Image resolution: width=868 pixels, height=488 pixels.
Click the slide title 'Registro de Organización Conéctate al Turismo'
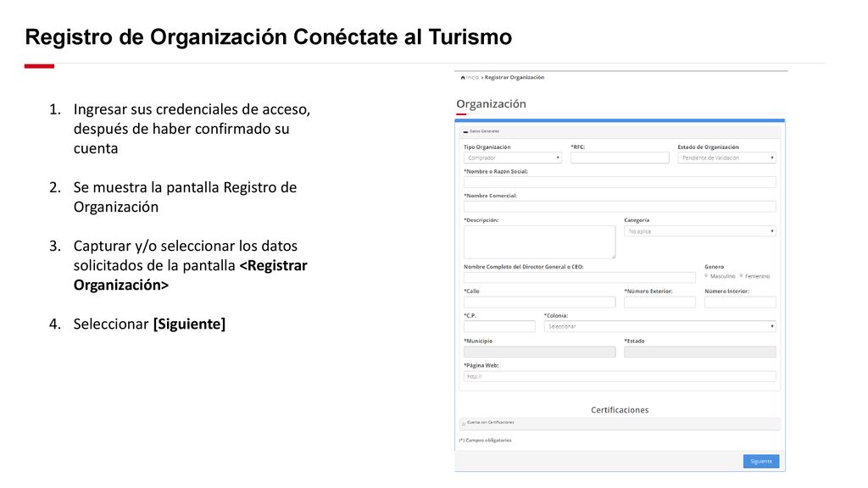click(x=269, y=37)
